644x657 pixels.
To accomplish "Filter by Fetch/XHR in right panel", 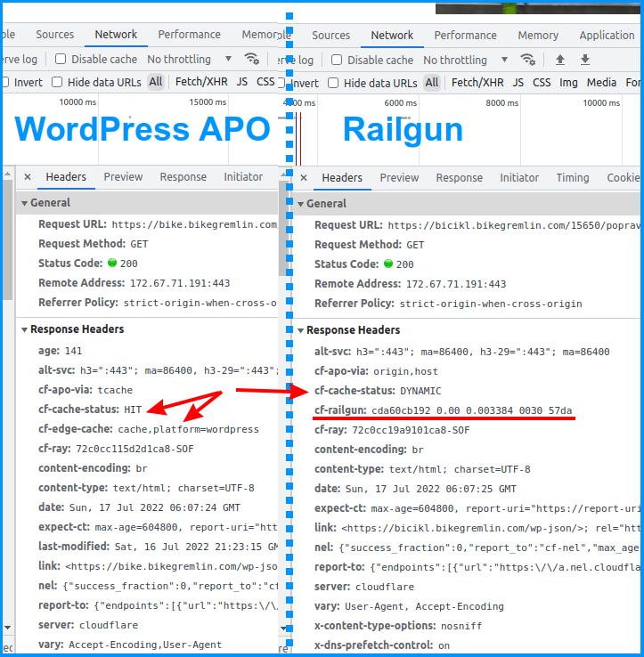I will click(x=477, y=83).
